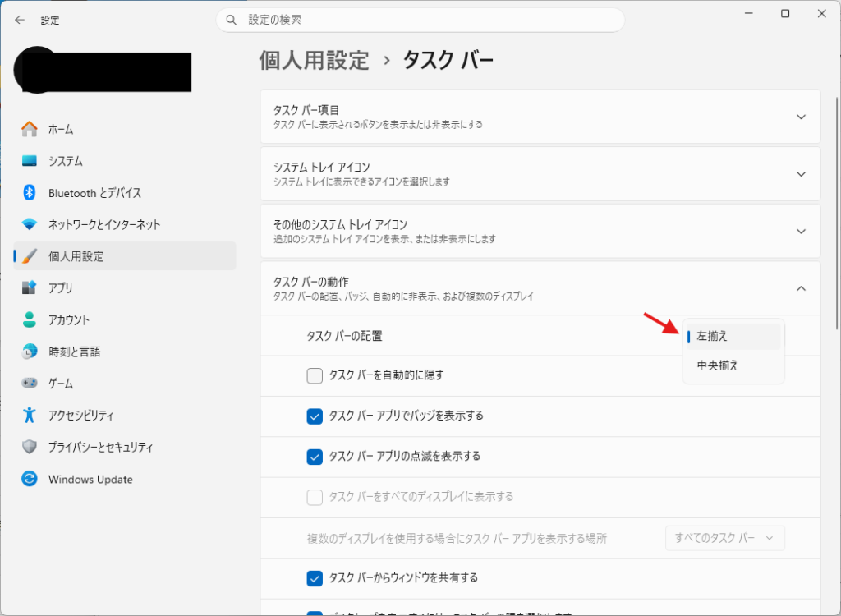Open アクセシビリティ settings
The height and width of the screenshot is (616, 841).
tap(125, 415)
